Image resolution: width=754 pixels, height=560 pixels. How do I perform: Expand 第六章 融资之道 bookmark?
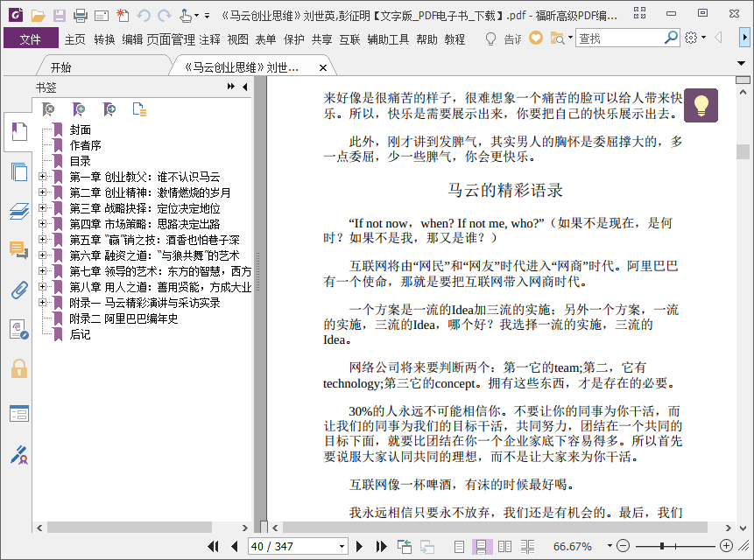[x=42, y=255]
